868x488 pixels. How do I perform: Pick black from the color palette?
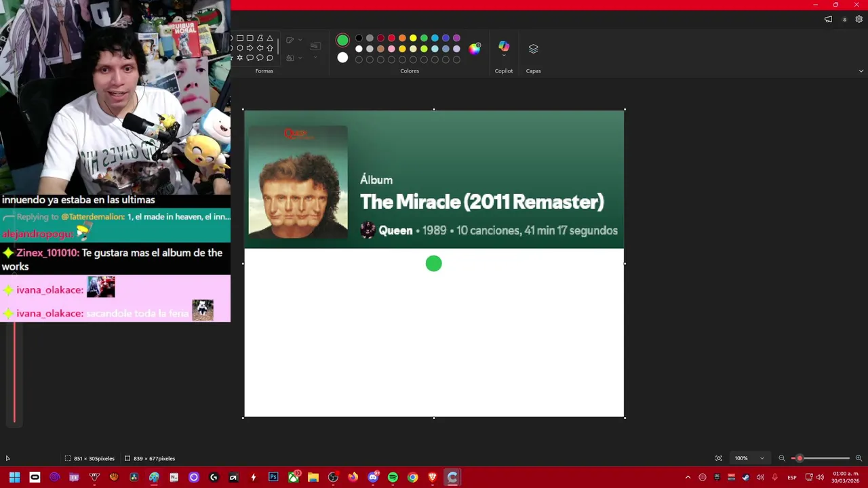coord(359,38)
